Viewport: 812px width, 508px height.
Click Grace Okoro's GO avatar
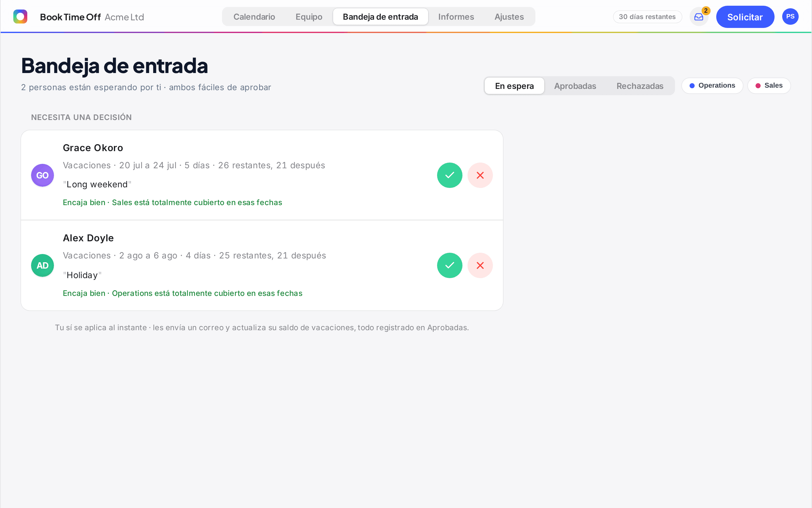[42, 175]
